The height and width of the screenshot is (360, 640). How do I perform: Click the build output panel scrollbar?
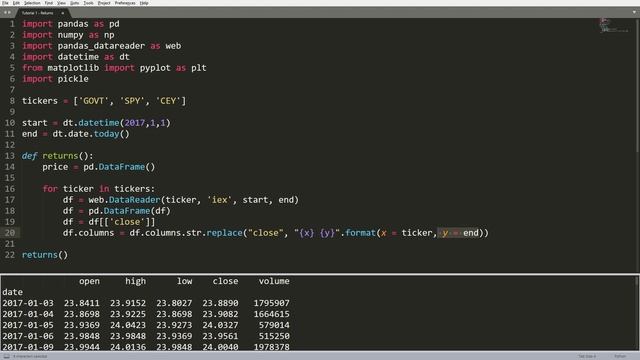point(637,313)
